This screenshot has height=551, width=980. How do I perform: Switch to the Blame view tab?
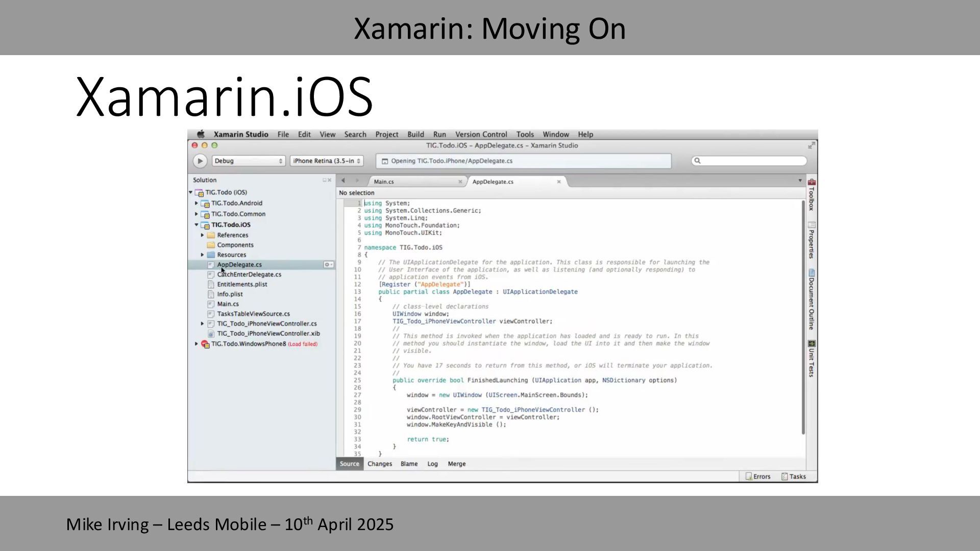(409, 464)
